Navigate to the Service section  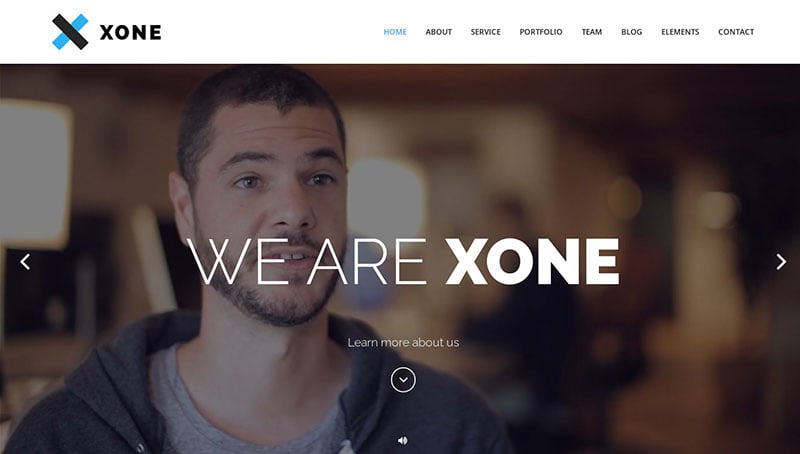coord(486,32)
